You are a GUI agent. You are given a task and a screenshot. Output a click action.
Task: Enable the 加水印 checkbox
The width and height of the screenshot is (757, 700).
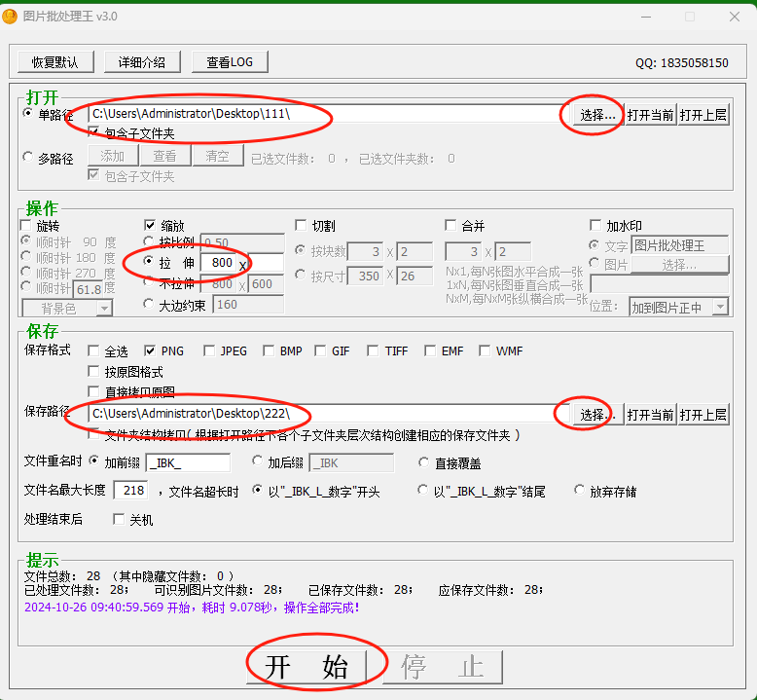point(596,226)
